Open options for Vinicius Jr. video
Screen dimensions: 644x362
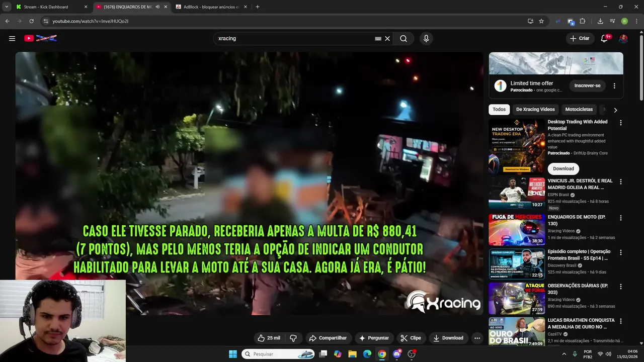point(620,182)
